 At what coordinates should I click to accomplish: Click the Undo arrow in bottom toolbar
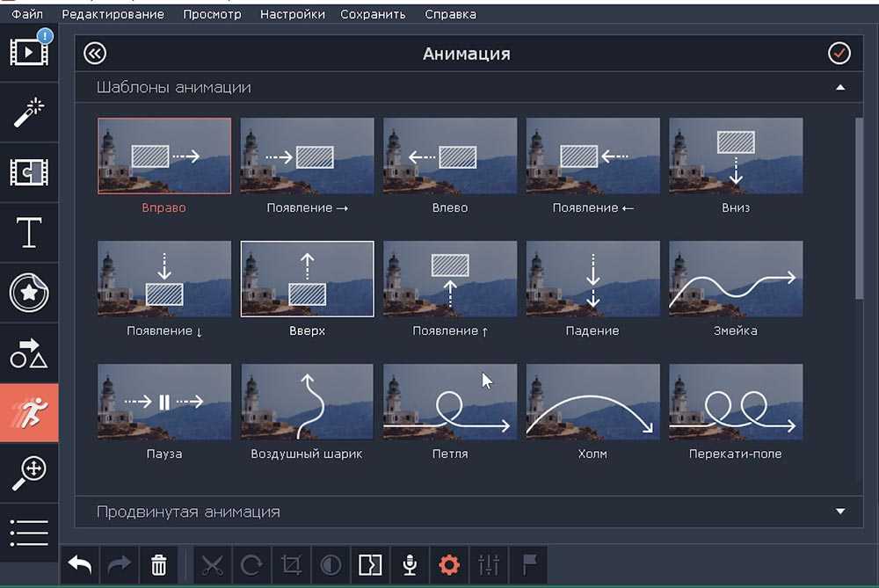click(x=80, y=565)
